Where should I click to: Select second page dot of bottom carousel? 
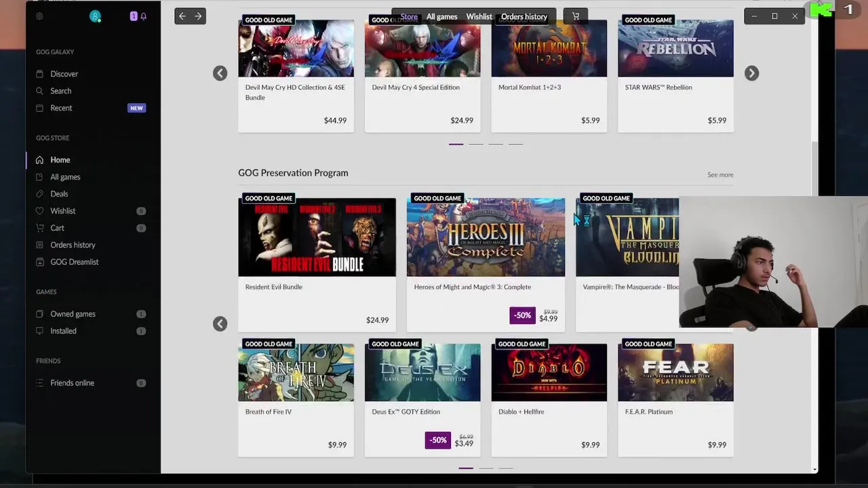point(486,468)
